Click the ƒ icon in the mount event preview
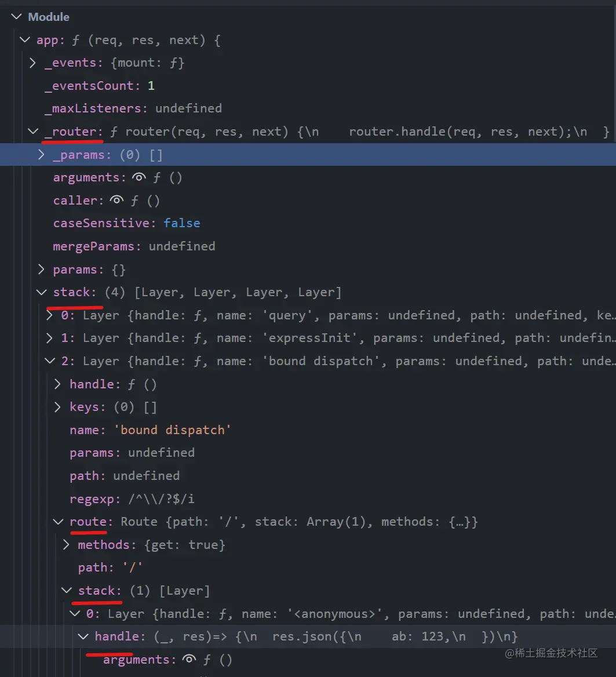Viewport: 616px width, 677px height. (174, 63)
